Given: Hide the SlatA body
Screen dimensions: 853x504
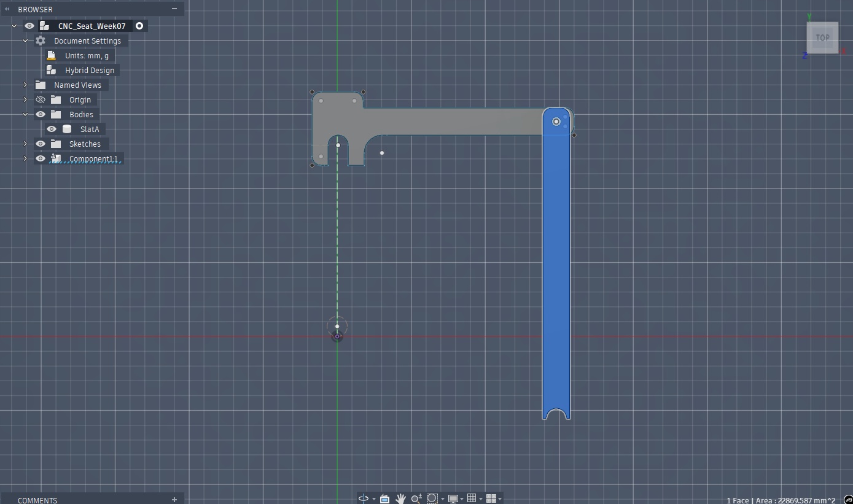Looking at the screenshot, I should (x=52, y=129).
